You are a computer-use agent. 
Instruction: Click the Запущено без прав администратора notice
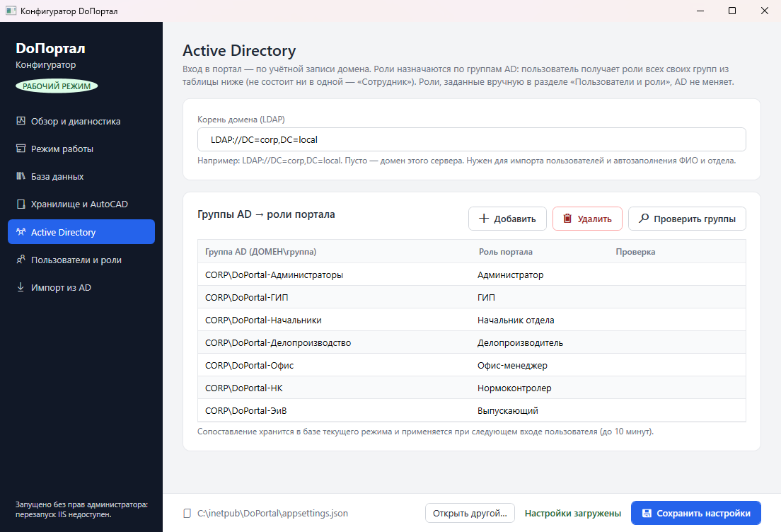[x=81, y=509]
